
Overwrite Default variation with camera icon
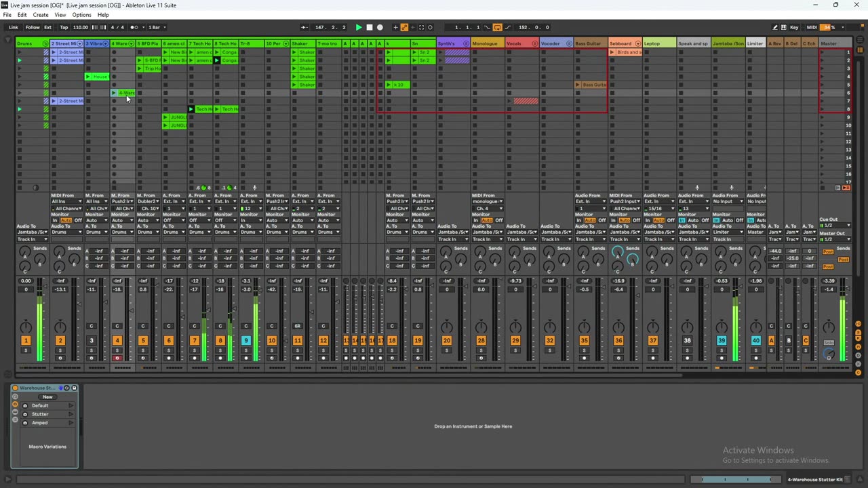pos(25,405)
